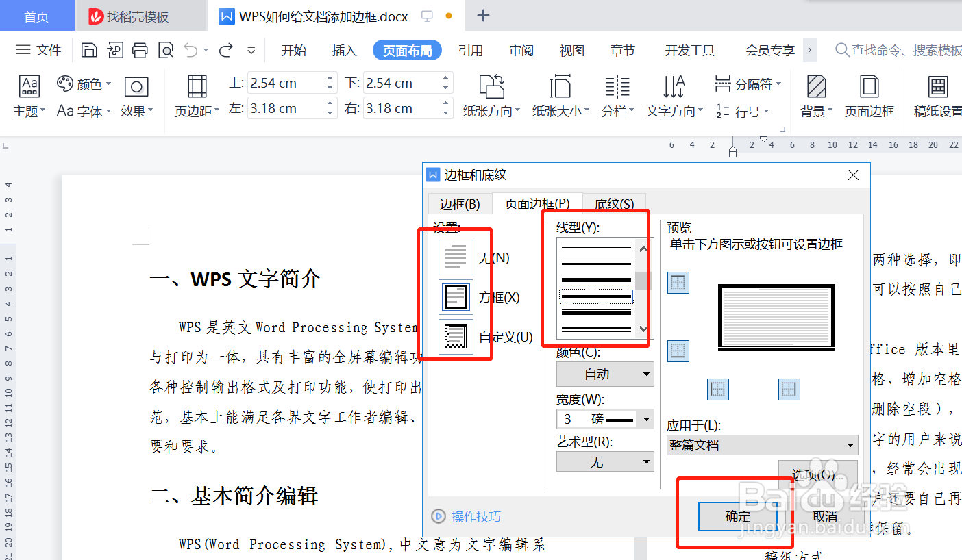Toggle the left border button in preview
Screen dimensions: 962x560
pyautogui.click(x=718, y=390)
